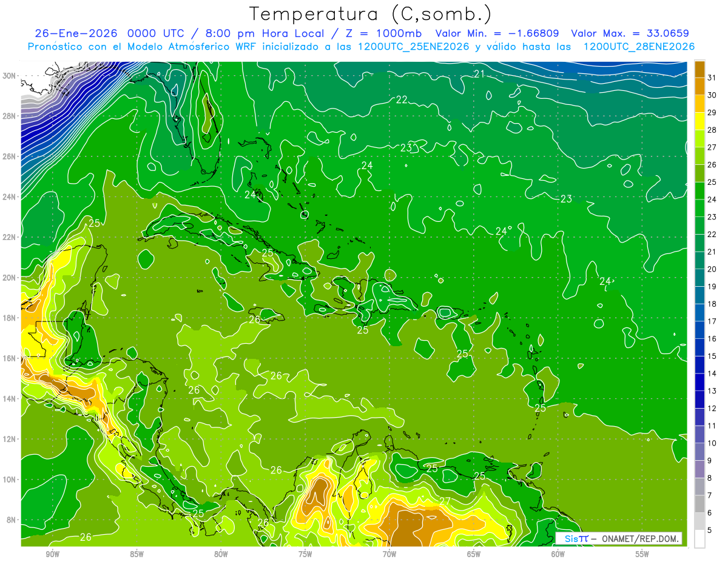728x562 pixels.
Task: Select "Valor Max. = 33.0659" text
Action: [630, 33]
